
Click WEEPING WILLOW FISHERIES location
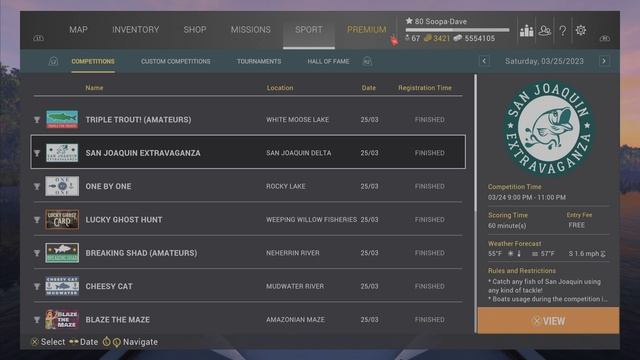(x=311, y=220)
